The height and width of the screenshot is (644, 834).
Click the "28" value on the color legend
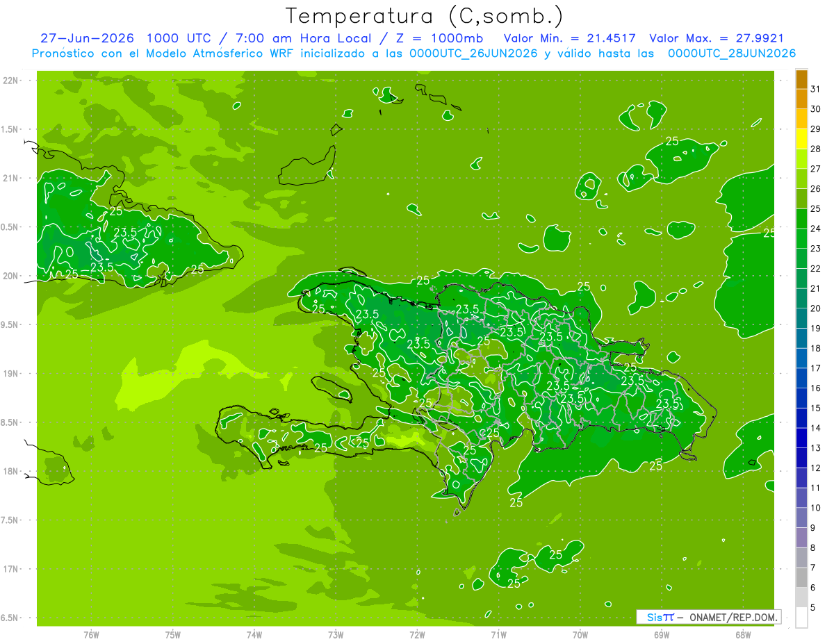click(815, 149)
